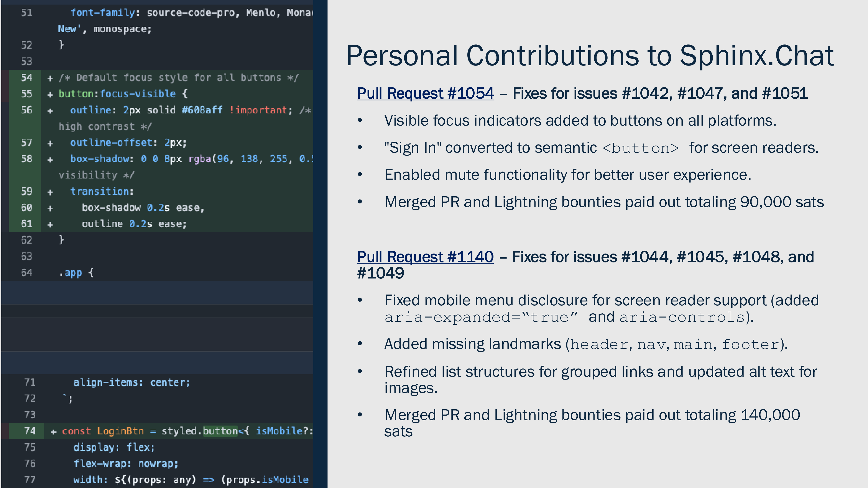Open the Pull Request #1054 link
Screen dimensions: 868x488
(x=426, y=93)
